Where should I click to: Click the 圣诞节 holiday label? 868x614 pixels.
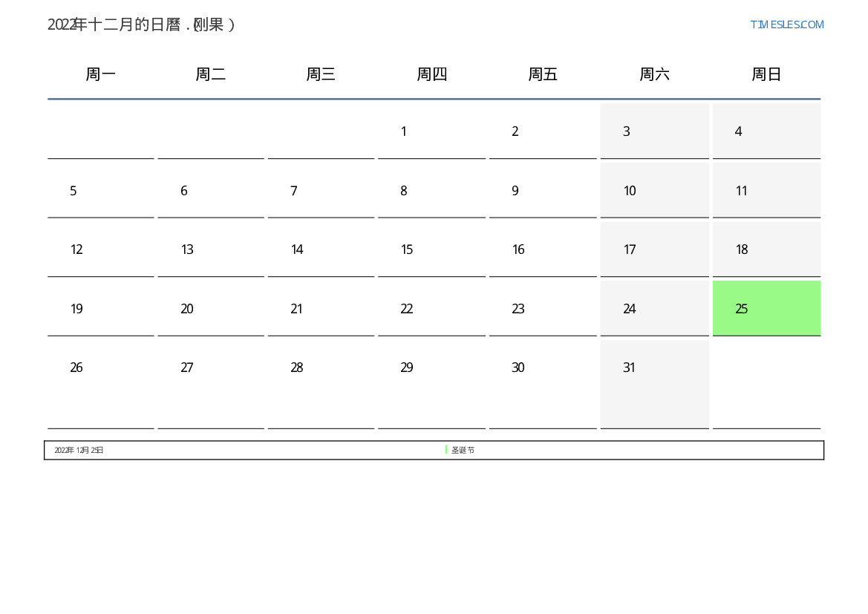click(463, 450)
